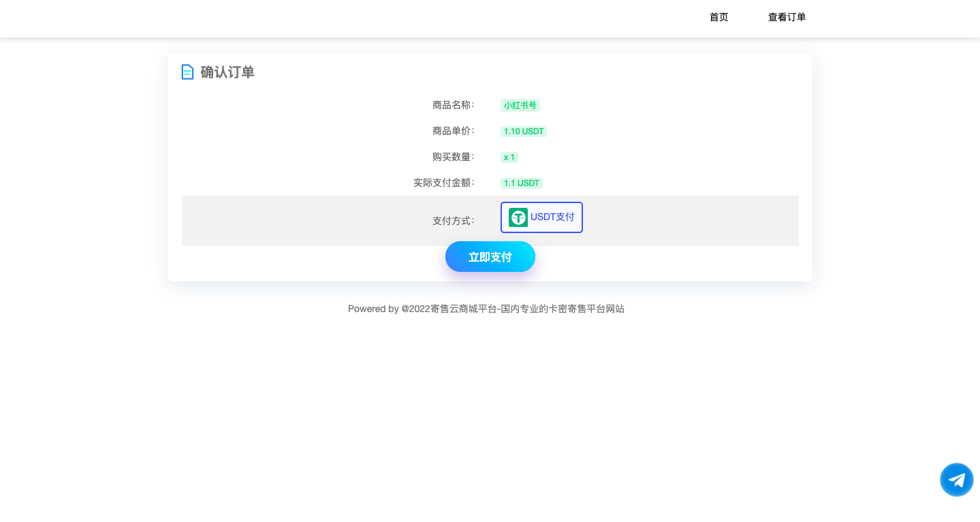Click the green Tether USDT logo
Screen dimensions: 980x522
pos(518,217)
